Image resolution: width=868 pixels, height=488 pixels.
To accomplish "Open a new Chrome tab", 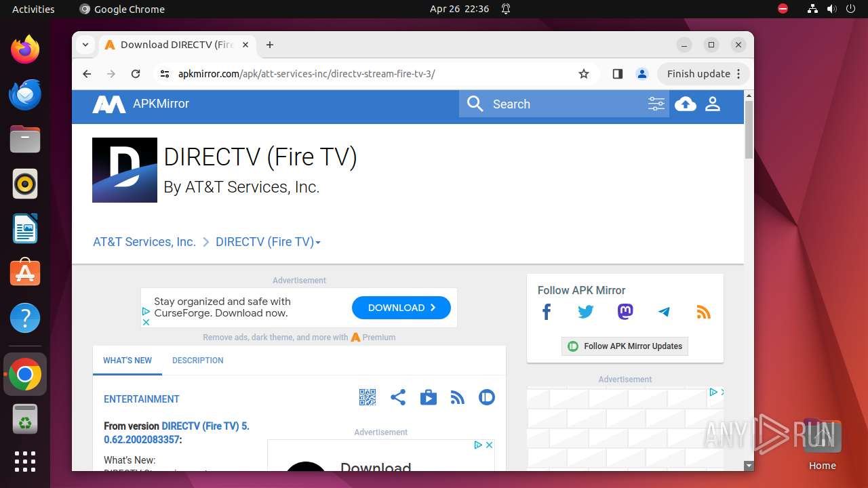I will point(270,45).
